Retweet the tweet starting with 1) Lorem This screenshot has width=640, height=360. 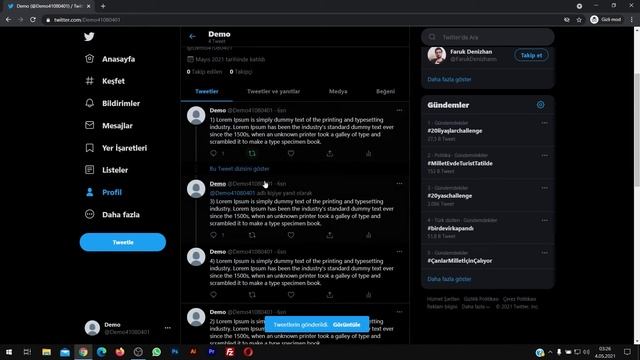252,153
